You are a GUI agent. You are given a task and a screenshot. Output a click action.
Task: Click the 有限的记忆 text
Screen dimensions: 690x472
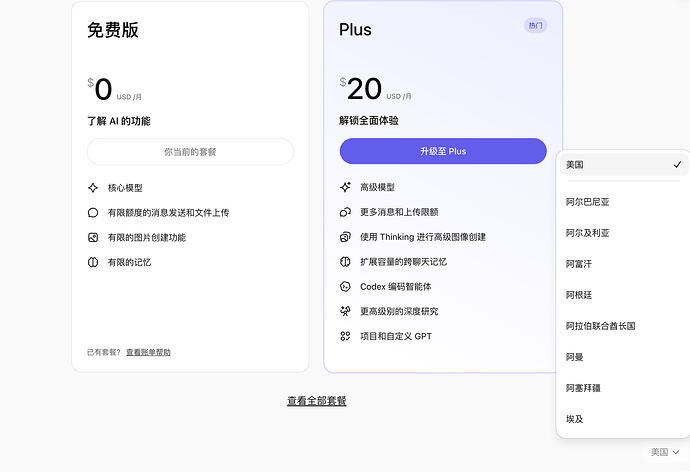129,263
